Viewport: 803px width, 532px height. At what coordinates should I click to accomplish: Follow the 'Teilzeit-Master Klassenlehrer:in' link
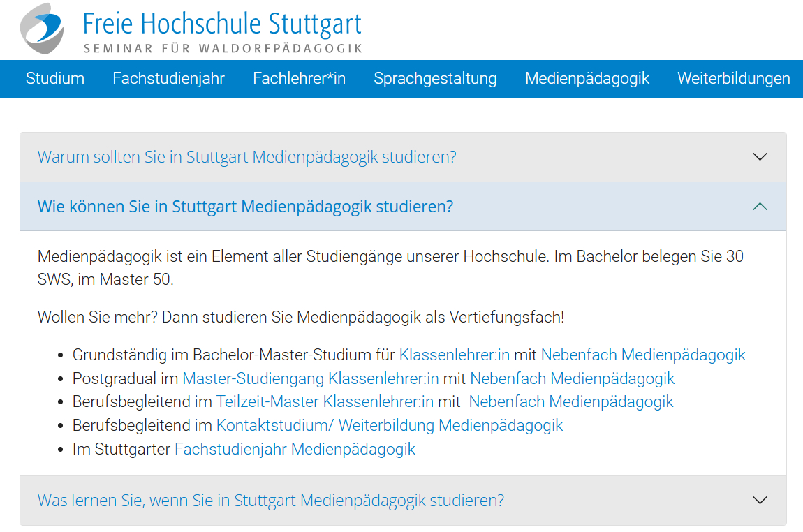point(325,401)
